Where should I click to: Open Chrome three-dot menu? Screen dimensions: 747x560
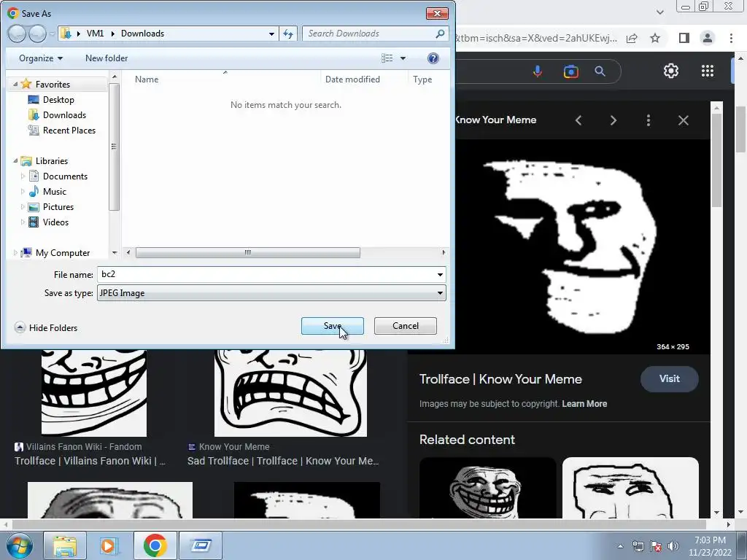tap(731, 38)
